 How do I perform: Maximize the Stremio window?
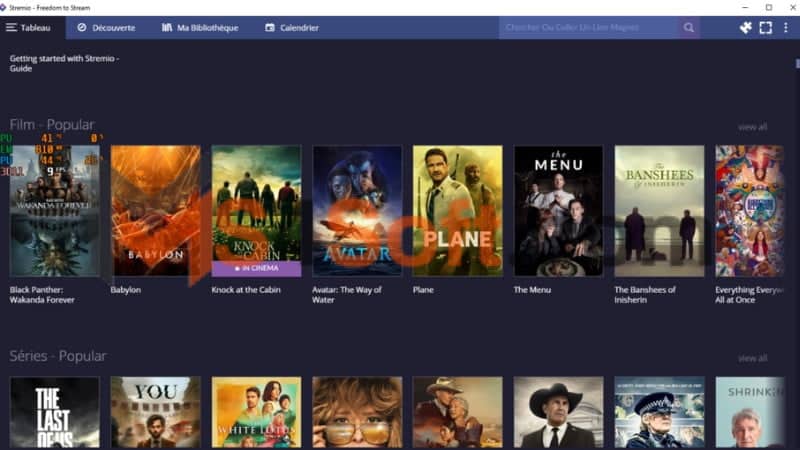coord(769,8)
